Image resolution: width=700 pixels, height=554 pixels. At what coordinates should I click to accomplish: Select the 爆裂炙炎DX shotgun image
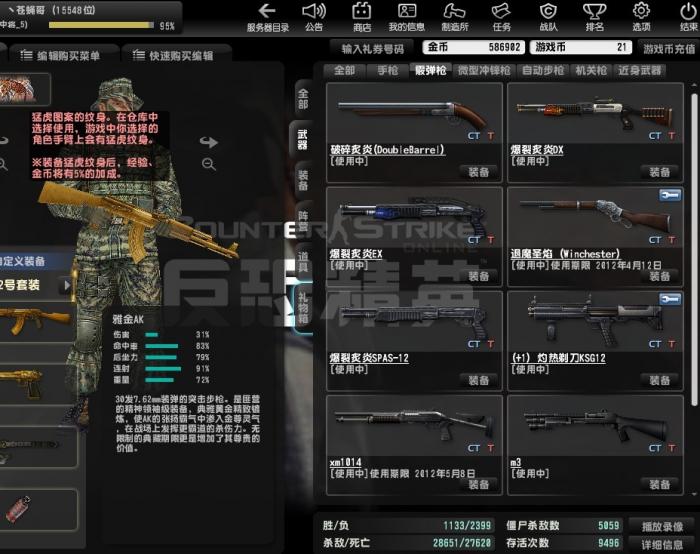pyautogui.click(x=595, y=113)
